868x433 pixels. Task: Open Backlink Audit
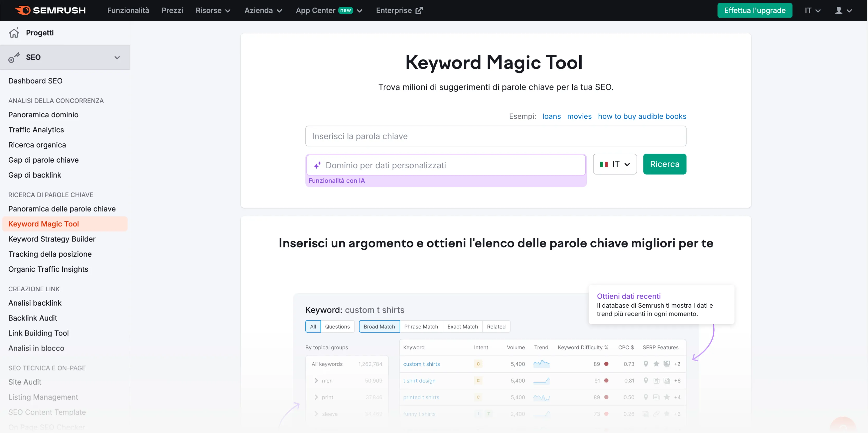point(33,318)
